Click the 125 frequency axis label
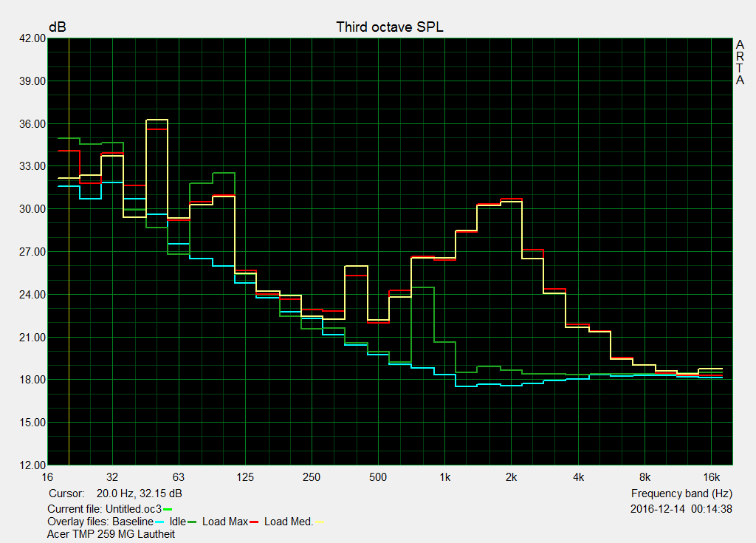 pos(245,477)
